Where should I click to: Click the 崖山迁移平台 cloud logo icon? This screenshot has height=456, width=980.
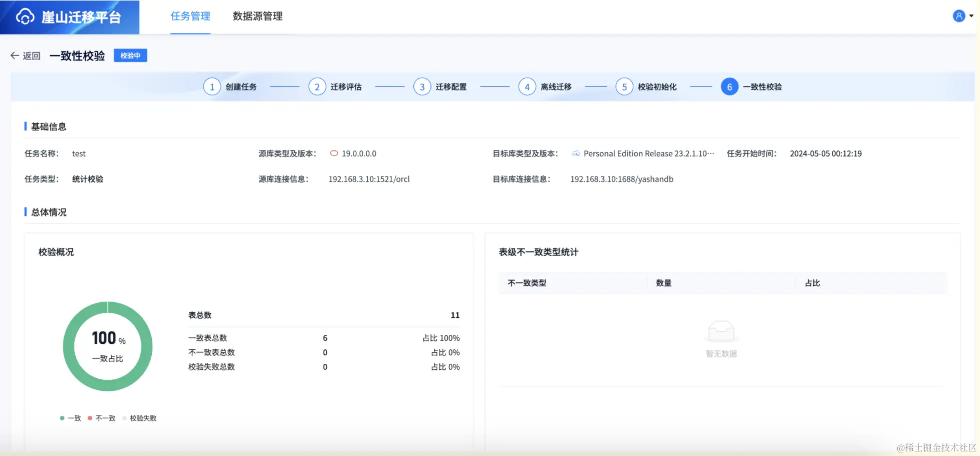(25, 17)
